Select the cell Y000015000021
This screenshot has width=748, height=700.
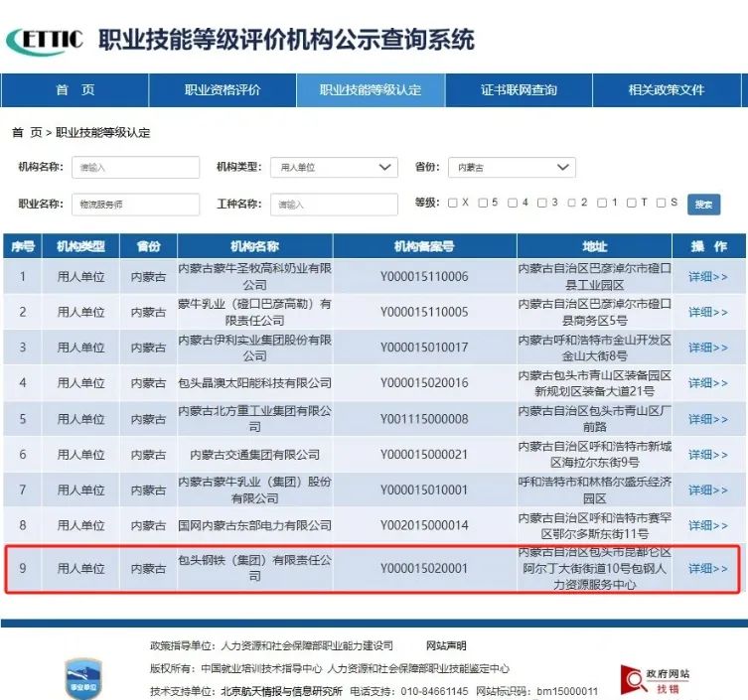424,455
